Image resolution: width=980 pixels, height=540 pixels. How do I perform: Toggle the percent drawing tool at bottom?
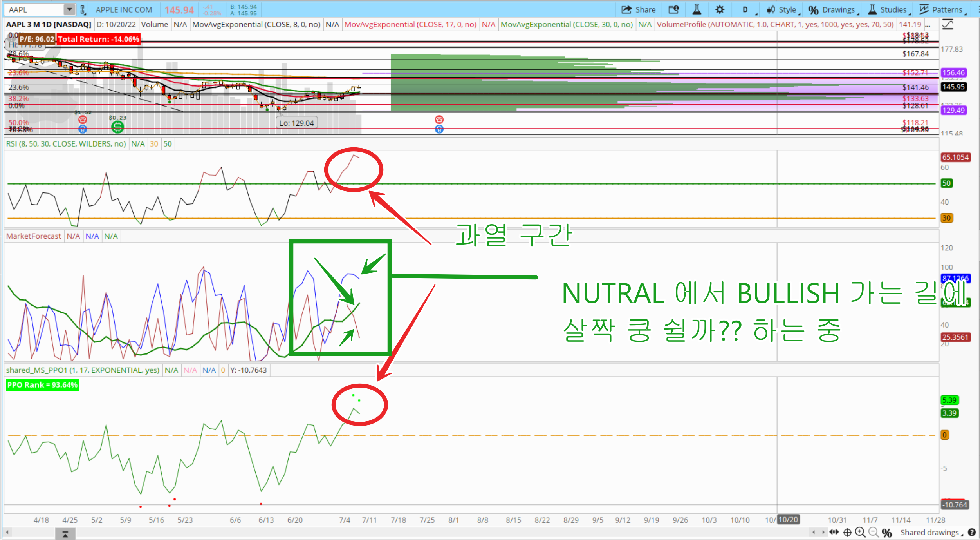(887, 532)
